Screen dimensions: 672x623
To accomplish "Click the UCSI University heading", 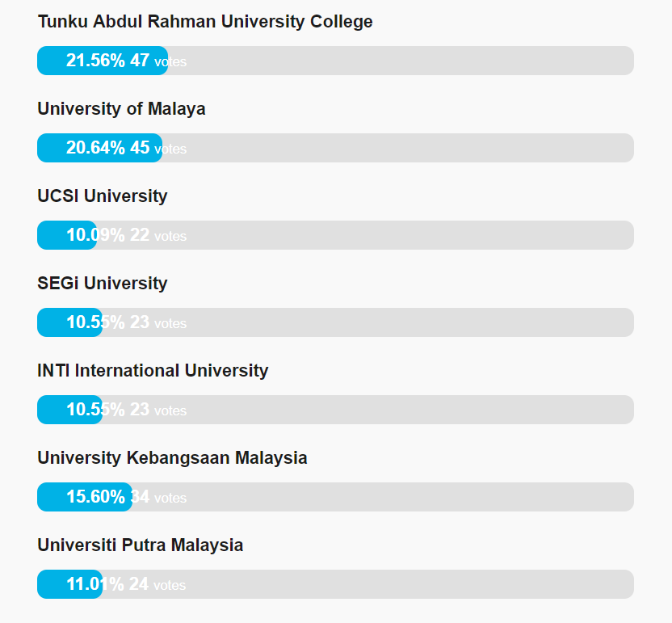I will pos(102,196).
